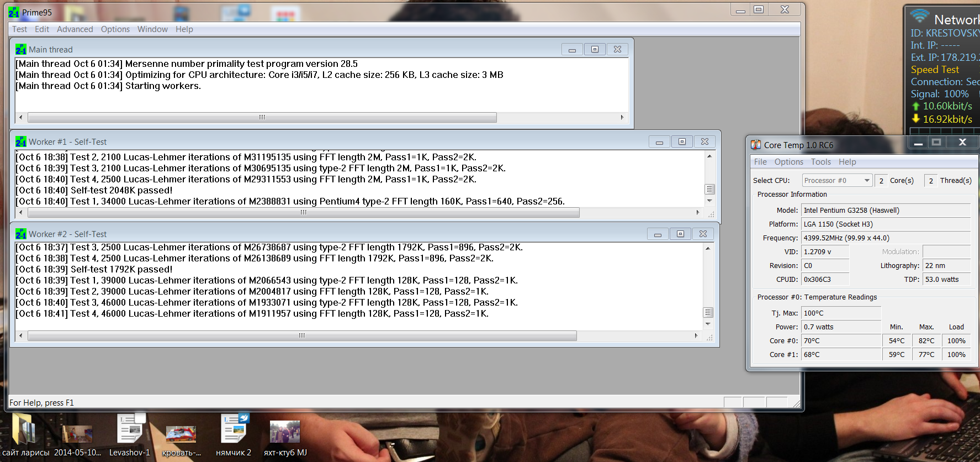Open Speed Test link in Network widget

[x=935, y=70]
